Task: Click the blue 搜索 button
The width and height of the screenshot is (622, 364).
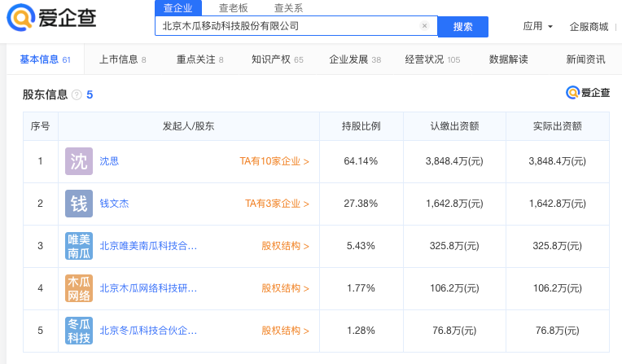Action: tap(463, 27)
